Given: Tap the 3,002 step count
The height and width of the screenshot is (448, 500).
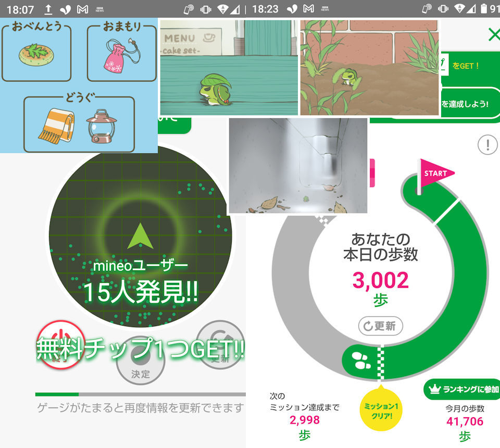Looking at the screenshot, I should point(380,280).
